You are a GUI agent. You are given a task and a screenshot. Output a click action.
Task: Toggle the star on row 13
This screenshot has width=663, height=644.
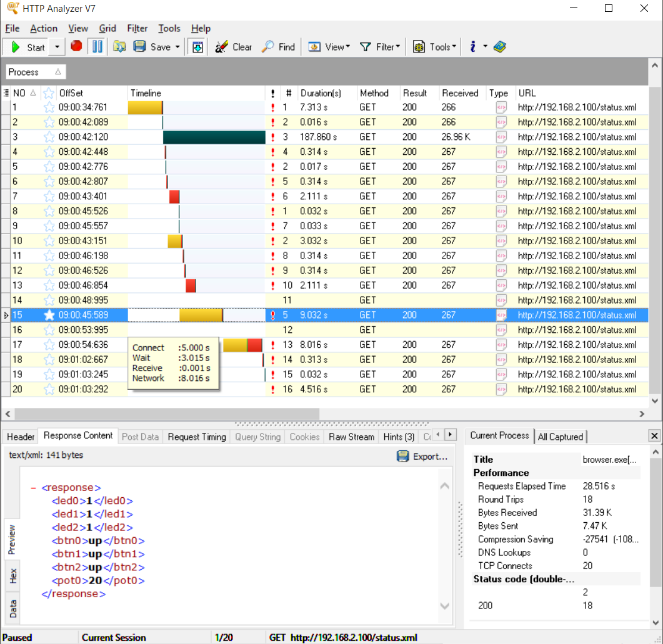point(49,285)
